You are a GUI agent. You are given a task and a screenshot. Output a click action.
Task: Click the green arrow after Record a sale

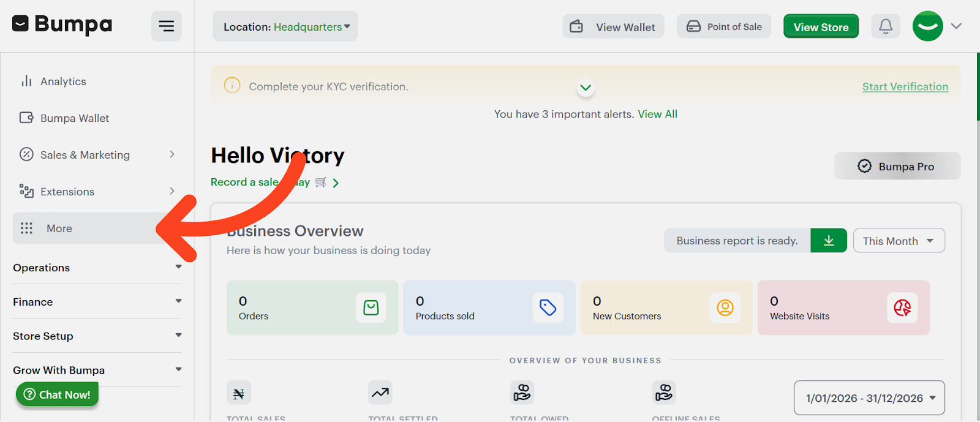(336, 183)
